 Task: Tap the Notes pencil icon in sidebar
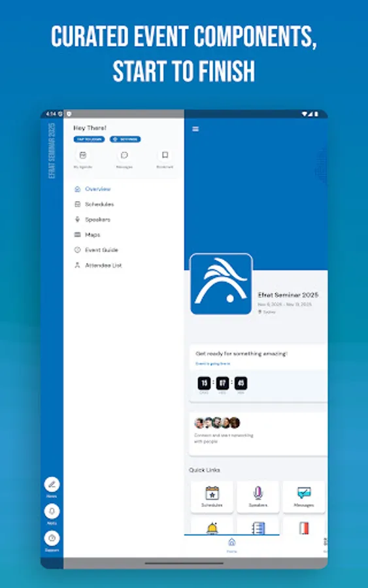click(52, 485)
